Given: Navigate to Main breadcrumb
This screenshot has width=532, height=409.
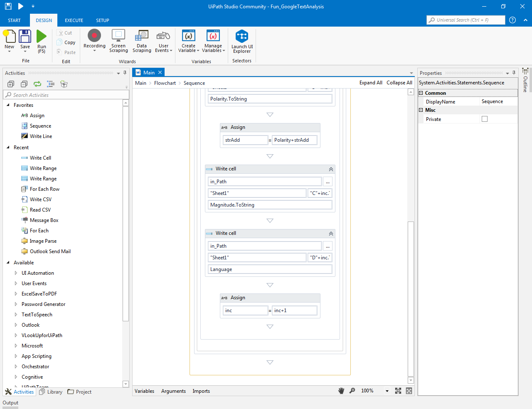Looking at the screenshot, I should click(x=140, y=83).
